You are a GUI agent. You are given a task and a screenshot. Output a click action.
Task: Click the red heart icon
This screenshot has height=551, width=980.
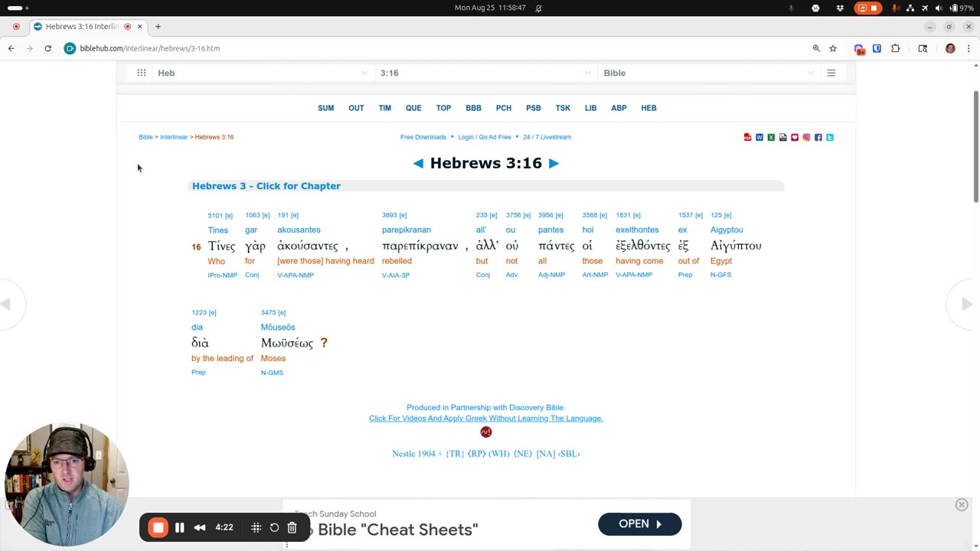pos(795,137)
